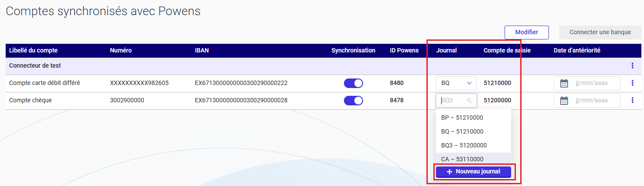The height and width of the screenshot is (186, 644).
Task: Click the Date d'antériorité column header
Action: [x=577, y=50]
